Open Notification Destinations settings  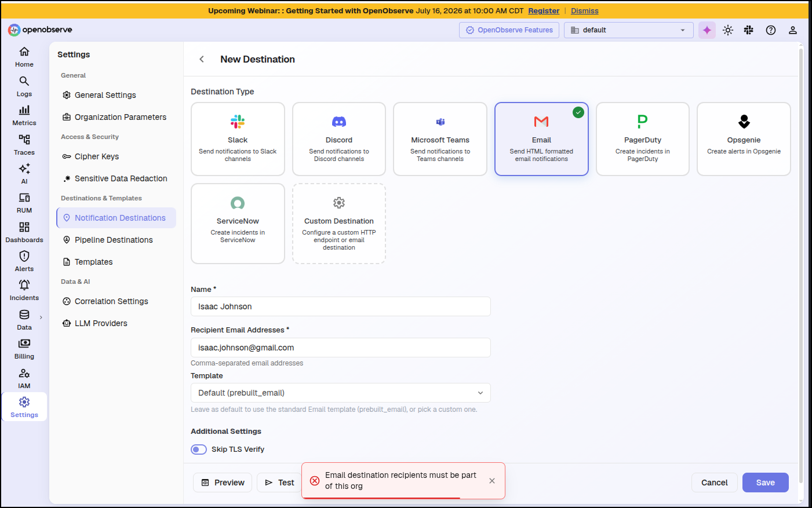point(116,218)
